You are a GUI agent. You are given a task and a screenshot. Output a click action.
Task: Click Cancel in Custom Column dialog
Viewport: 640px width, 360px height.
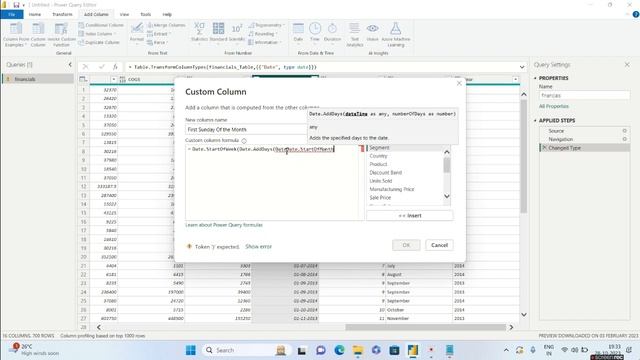tap(439, 245)
